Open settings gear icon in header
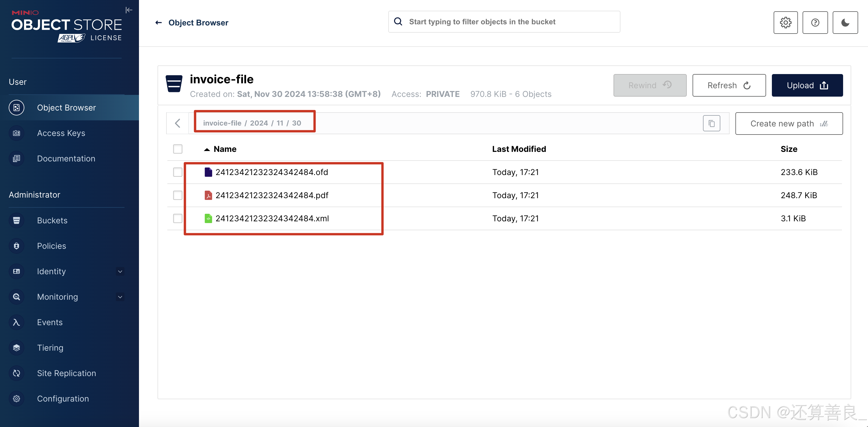Image resolution: width=868 pixels, height=427 pixels. pyautogui.click(x=785, y=23)
